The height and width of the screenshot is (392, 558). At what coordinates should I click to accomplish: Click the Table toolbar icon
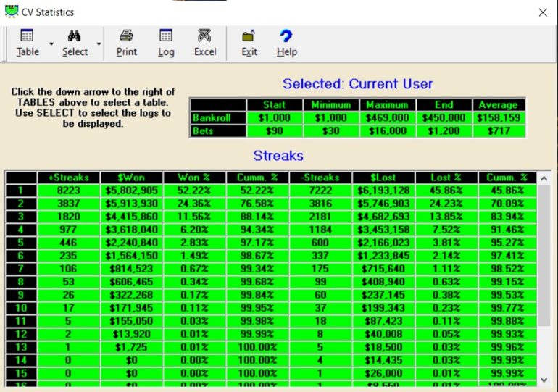coord(28,36)
